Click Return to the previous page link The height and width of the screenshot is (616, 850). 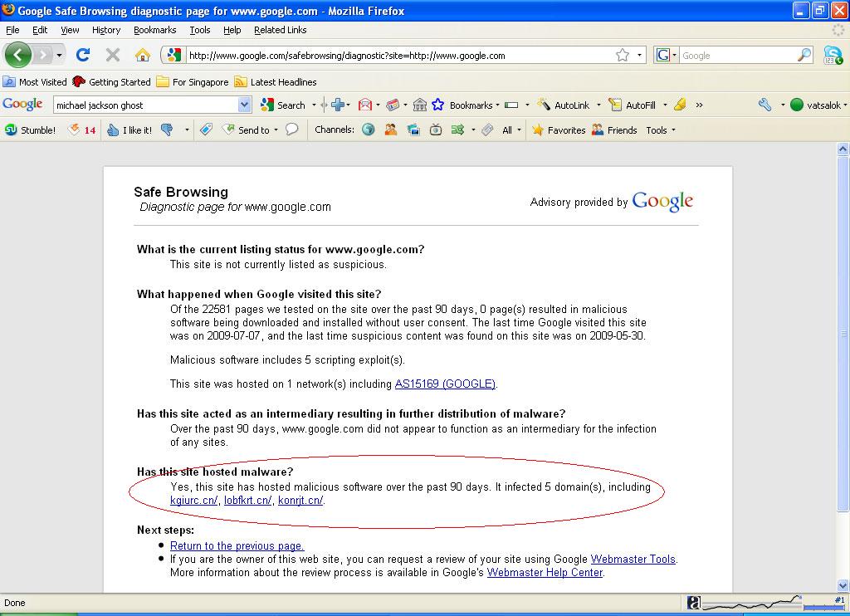click(x=237, y=545)
